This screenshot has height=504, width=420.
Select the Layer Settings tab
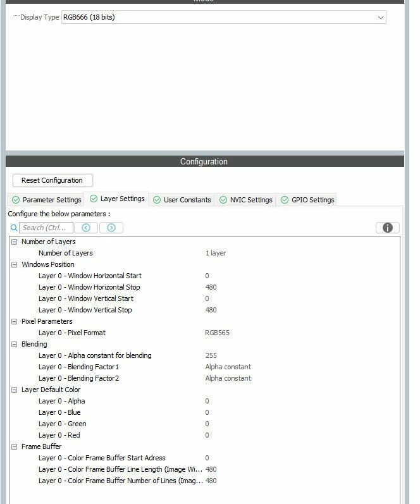point(117,199)
